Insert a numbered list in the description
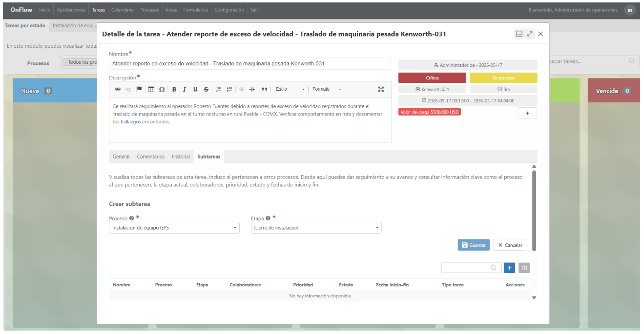Screen dimensions: 644x334 (x=218, y=89)
